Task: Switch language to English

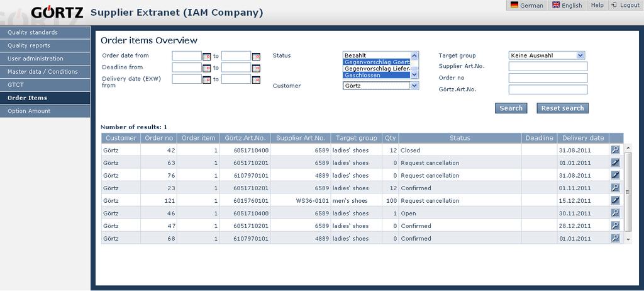Action: click(567, 5)
